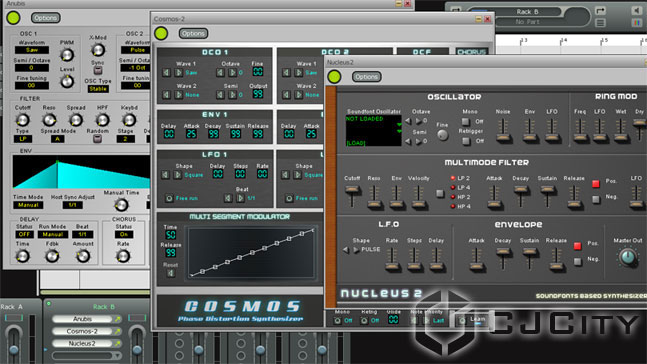Change Delay Run Mode Manual selector
The height and width of the screenshot is (364, 647).
pyautogui.click(x=53, y=234)
